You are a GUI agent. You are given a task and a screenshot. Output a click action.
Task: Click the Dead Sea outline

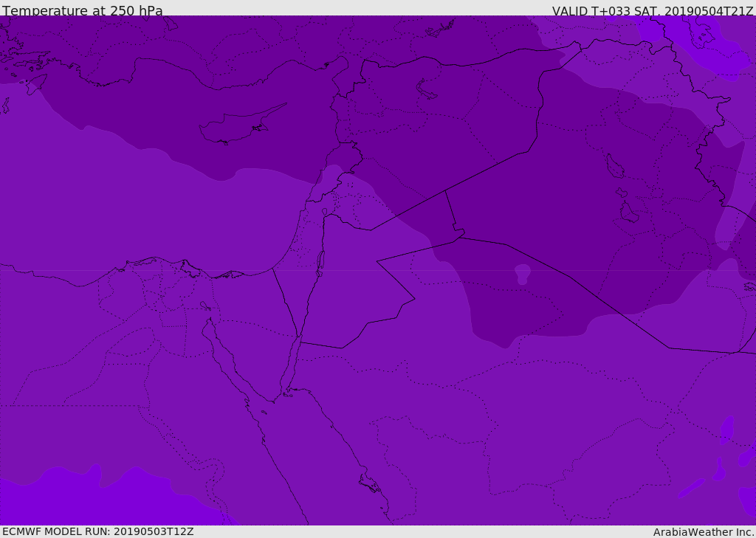[x=320, y=261]
